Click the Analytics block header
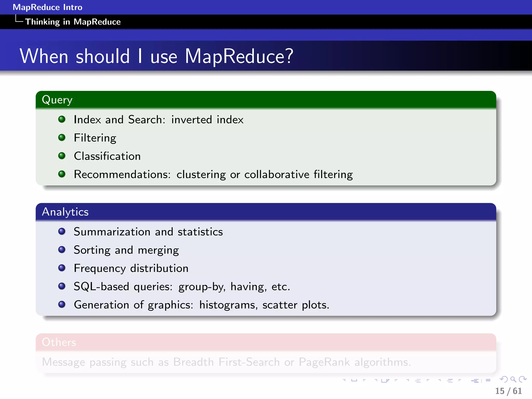Screen dimensions: 532x399 [x=266, y=212]
